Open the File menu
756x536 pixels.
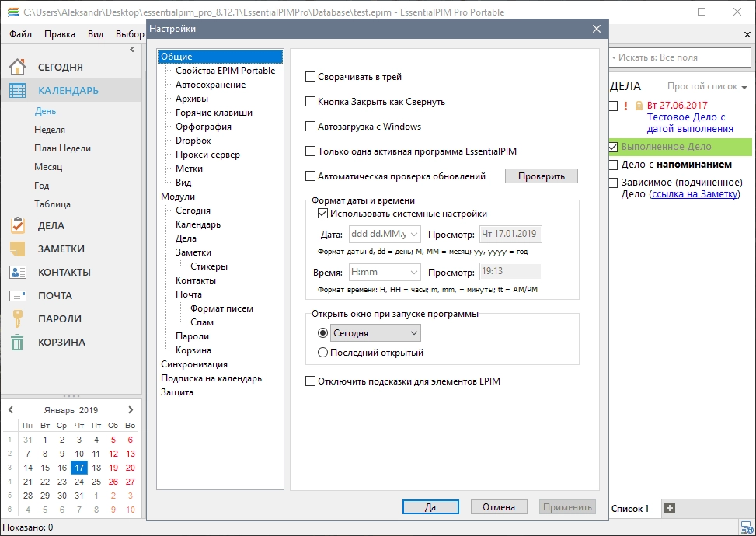pos(20,33)
